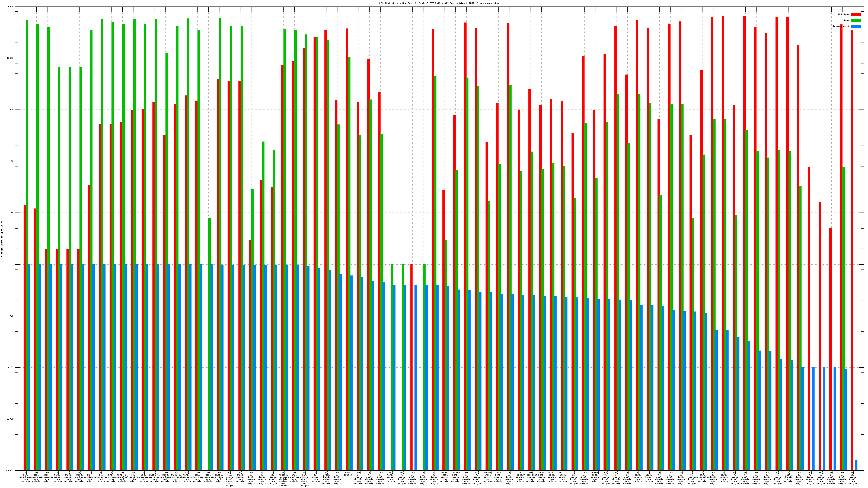
Task: Click the 100000 y-axis tick label
Action: click(10, 7)
